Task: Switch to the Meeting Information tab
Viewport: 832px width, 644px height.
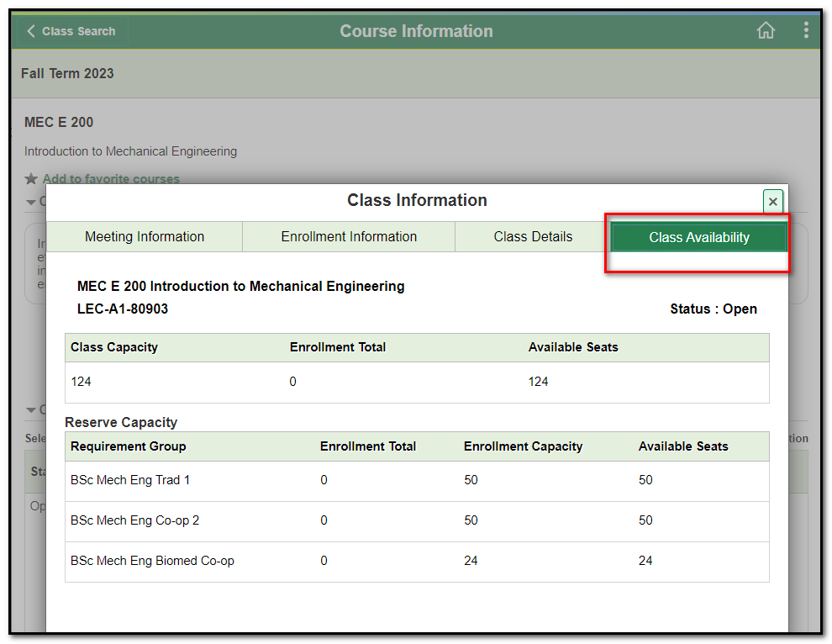Action: (x=145, y=237)
